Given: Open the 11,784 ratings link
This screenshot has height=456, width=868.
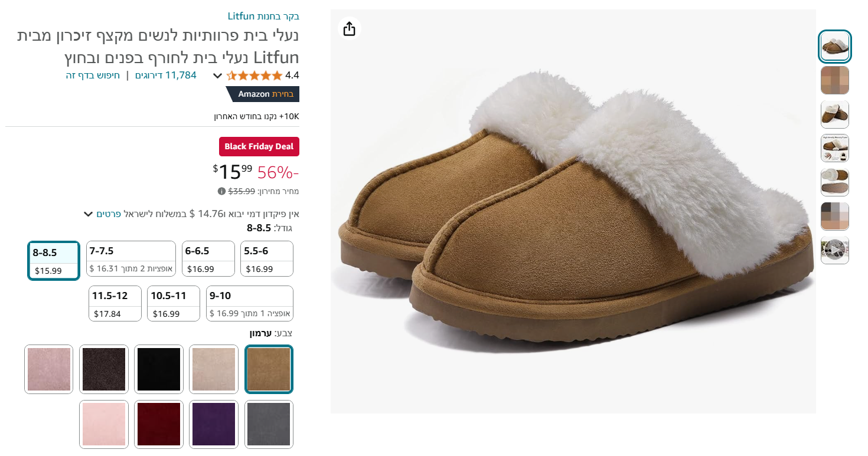Looking at the screenshot, I should 166,76.
